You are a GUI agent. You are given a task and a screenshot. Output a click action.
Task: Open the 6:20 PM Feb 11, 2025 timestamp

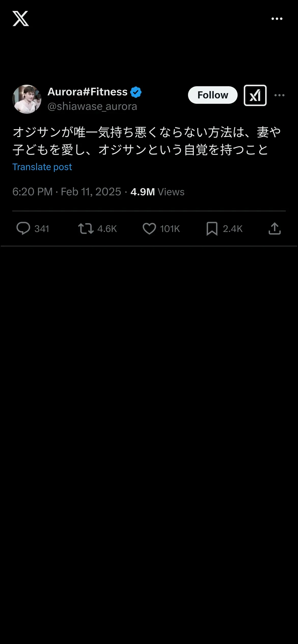pos(67,192)
